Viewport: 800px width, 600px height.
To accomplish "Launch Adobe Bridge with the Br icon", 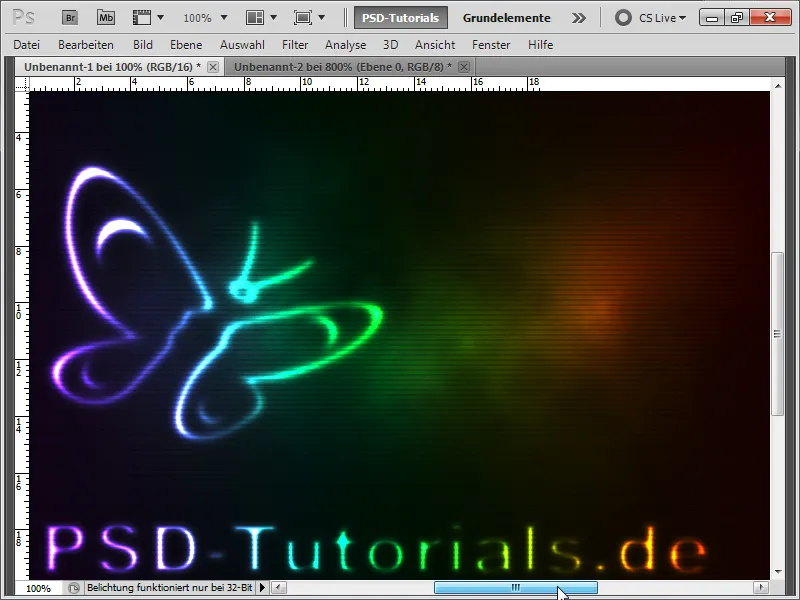I will coord(70,18).
